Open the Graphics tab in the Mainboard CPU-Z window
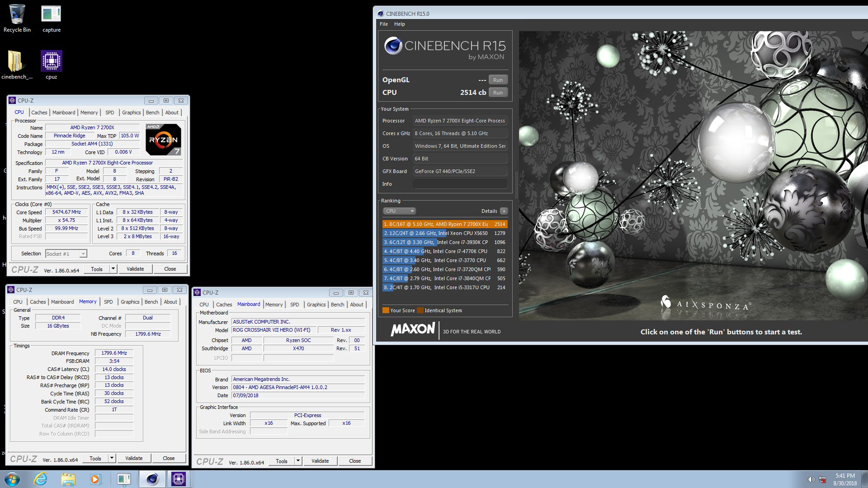Screen dimensions: 868x488 click(316, 305)
